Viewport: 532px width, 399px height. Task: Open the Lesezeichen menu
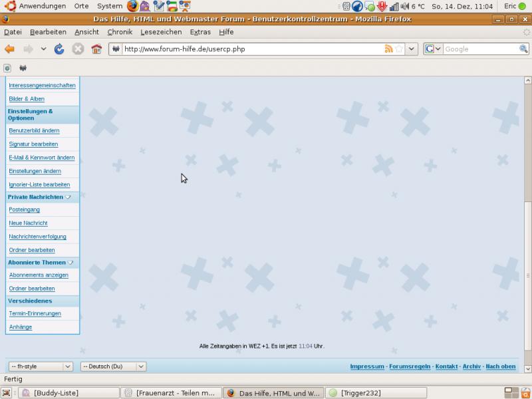point(161,32)
